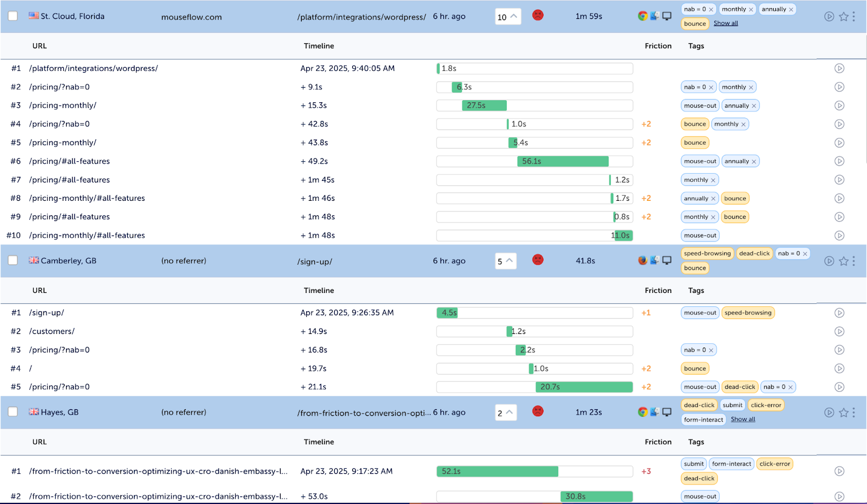Remove the annually tag from St. Cloud session header

tap(791, 9)
